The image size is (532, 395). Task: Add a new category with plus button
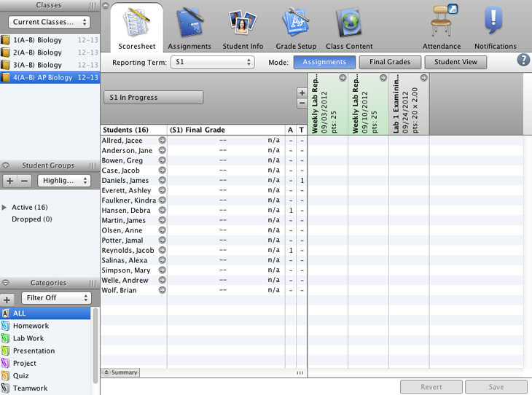click(7, 299)
